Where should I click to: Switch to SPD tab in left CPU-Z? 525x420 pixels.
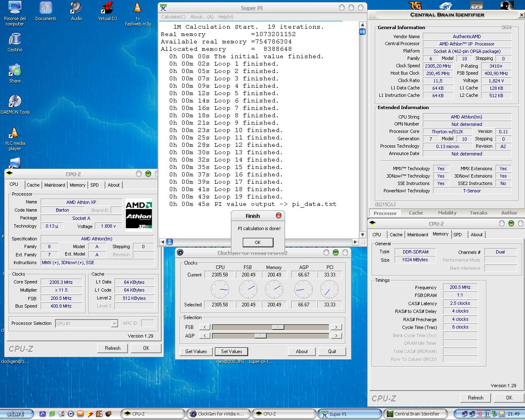coord(95,185)
